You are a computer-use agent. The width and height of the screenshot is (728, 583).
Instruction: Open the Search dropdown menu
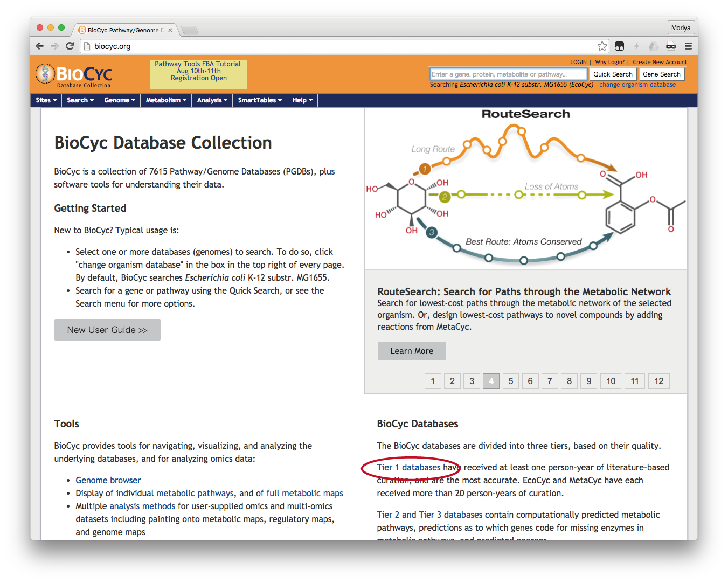80,100
